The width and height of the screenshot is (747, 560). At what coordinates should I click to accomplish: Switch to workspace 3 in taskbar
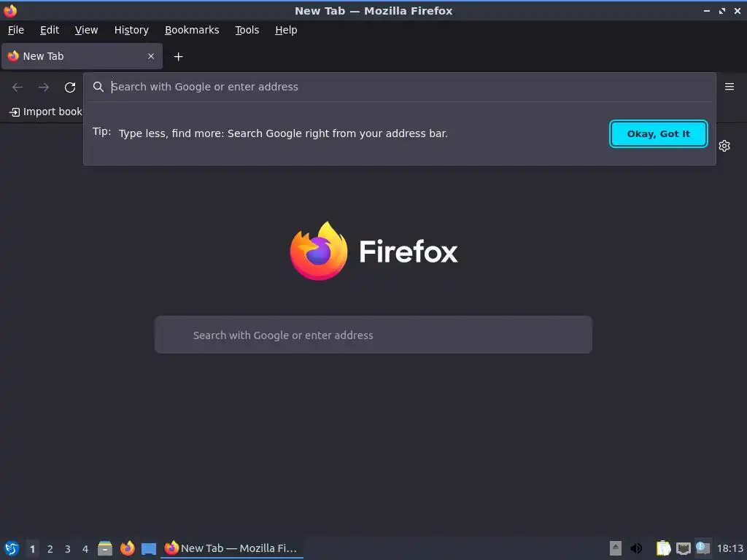click(x=68, y=549)
